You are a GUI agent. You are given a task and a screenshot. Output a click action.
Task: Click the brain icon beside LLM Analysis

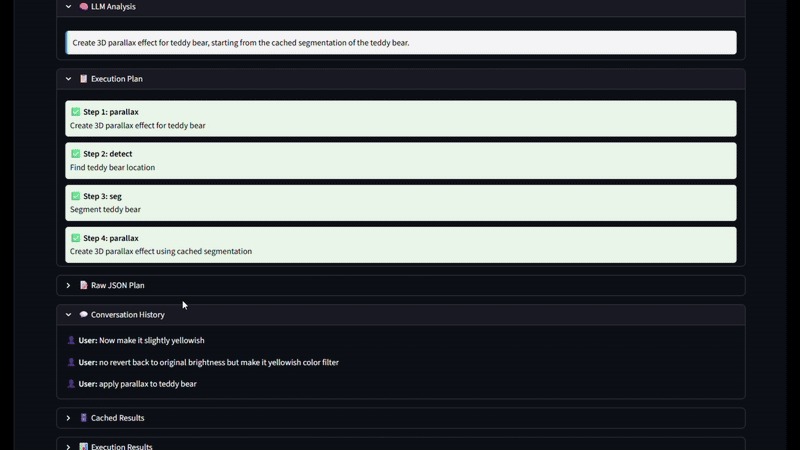point(84,7)
